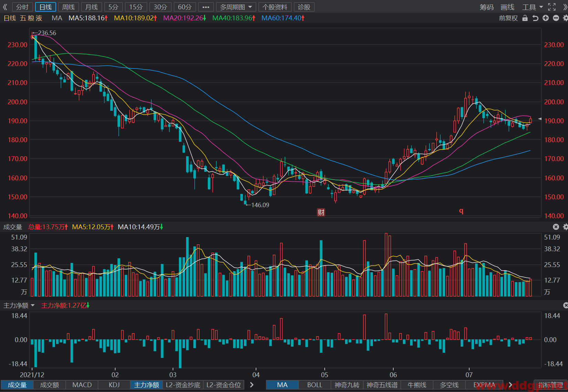Click the 诊股 button
The width and height of the screenshot is (568, 392).
click(x=304, y=7)
